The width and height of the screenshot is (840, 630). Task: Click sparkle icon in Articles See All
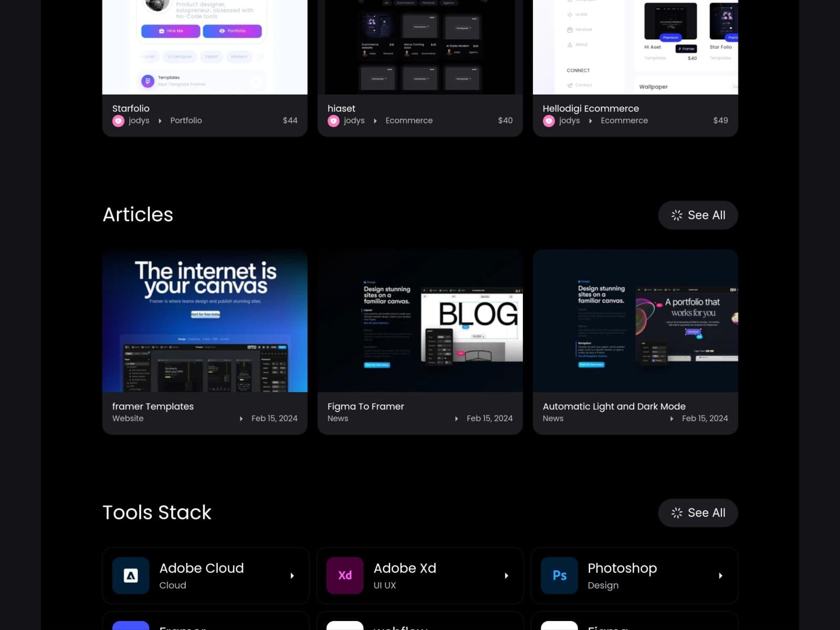(x=677, y=215)
